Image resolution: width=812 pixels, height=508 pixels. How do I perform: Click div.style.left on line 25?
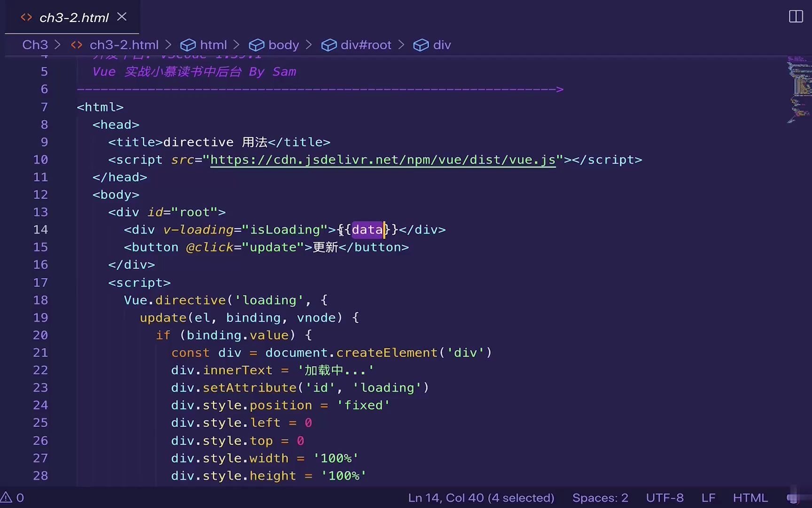pos(226,423)
